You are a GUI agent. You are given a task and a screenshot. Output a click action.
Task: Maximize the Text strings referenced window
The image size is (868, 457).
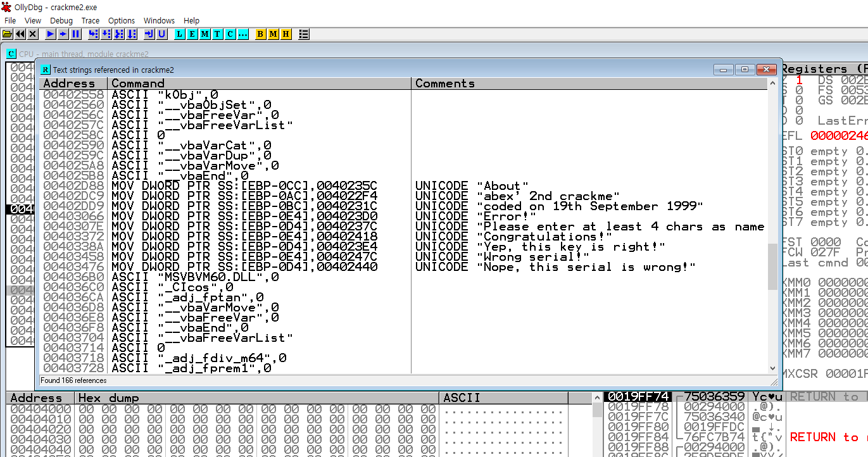pos(745,70)
